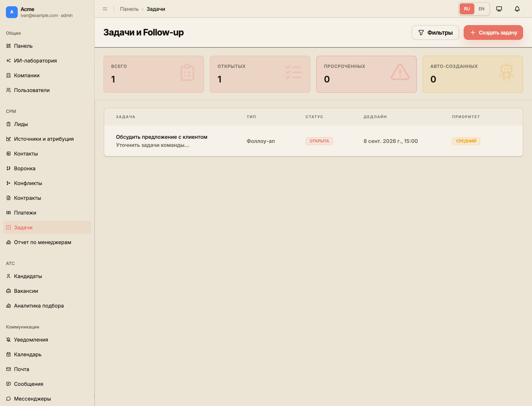532x406 pixels.
Task: Click the Панель breadcrumb link
Action: point(129,9)
